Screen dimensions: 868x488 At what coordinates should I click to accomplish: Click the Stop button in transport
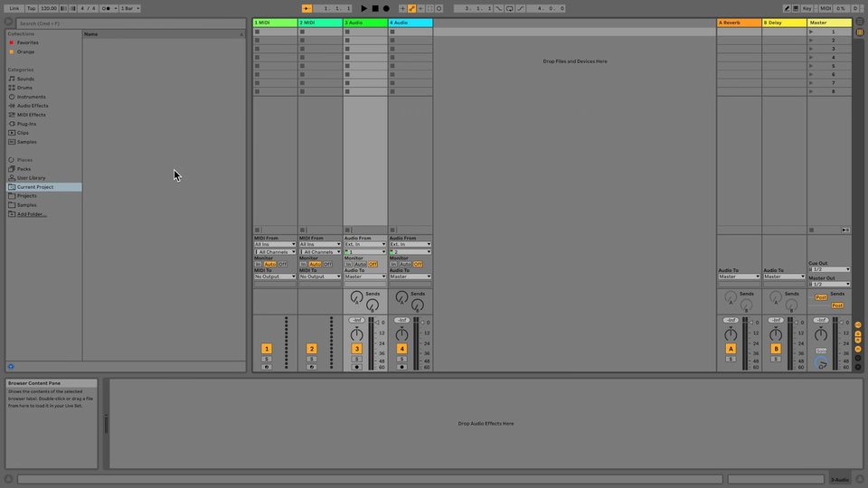pyautogui.click(x=375, y=8)
